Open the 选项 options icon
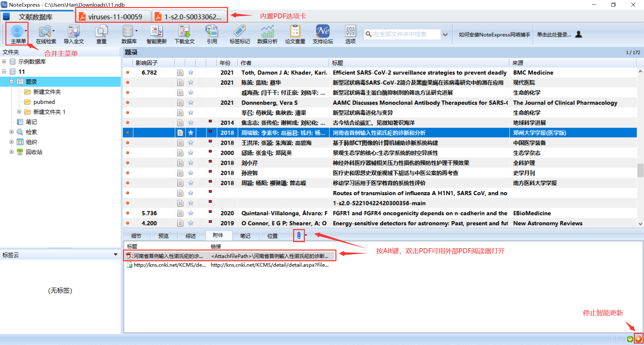This screenshot has height=345, width=644. pos(351,31)
